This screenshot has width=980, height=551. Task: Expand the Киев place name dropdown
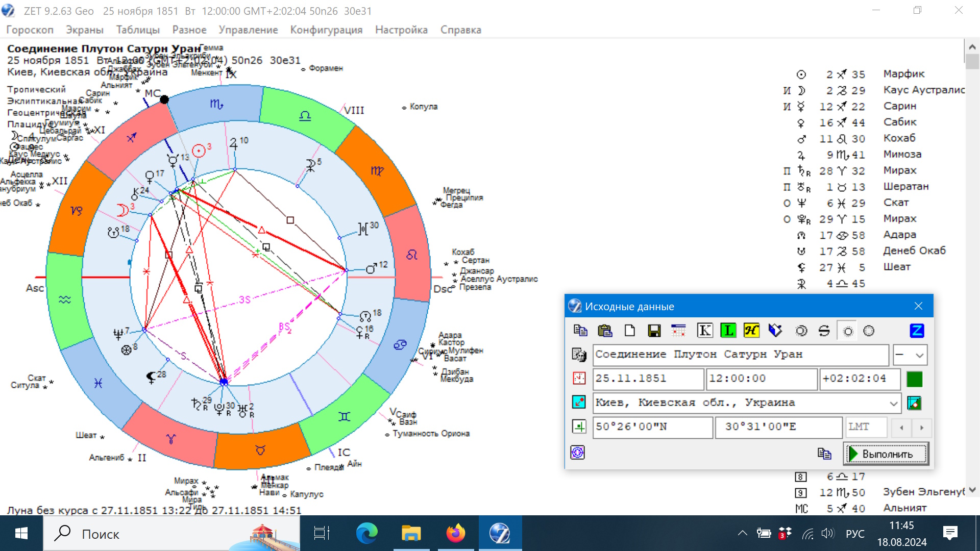(x=893, y=403)
